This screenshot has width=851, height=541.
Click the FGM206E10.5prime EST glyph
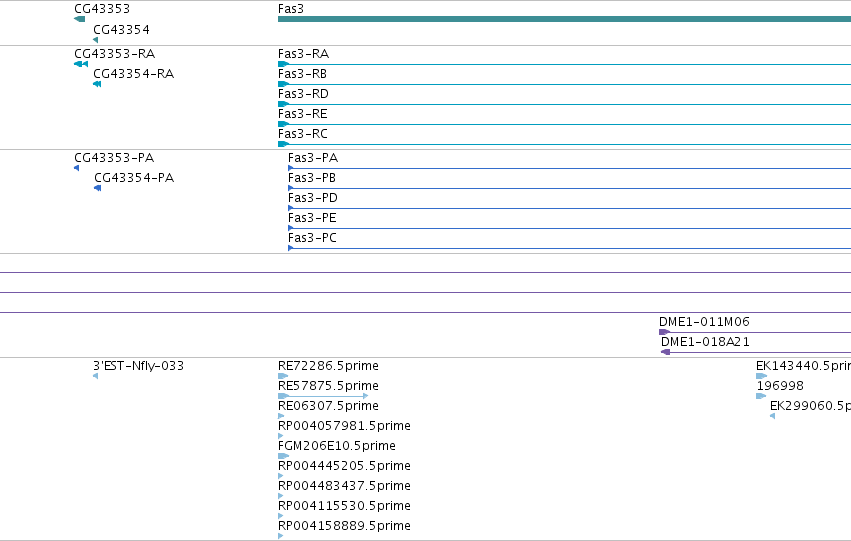[283, 456]
